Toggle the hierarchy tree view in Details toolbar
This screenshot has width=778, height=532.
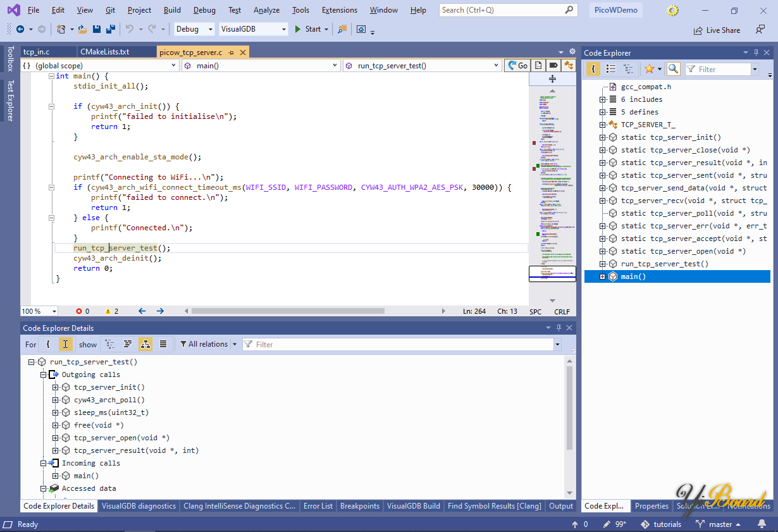point(145,344)
